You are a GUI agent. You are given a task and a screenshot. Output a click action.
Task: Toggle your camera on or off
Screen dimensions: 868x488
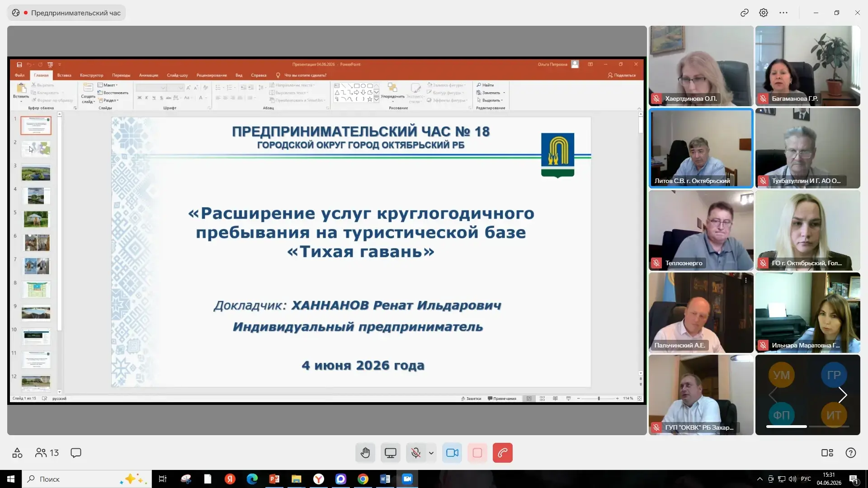click(453, 453)
